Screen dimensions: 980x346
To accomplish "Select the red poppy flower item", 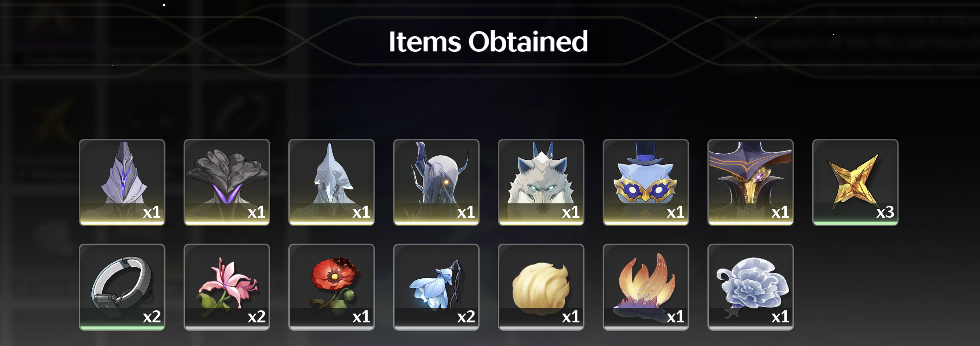I will pos(331,287).
